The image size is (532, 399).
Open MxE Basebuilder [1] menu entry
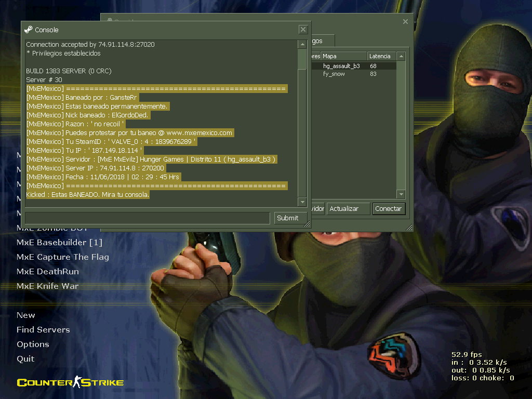point(59,243)
